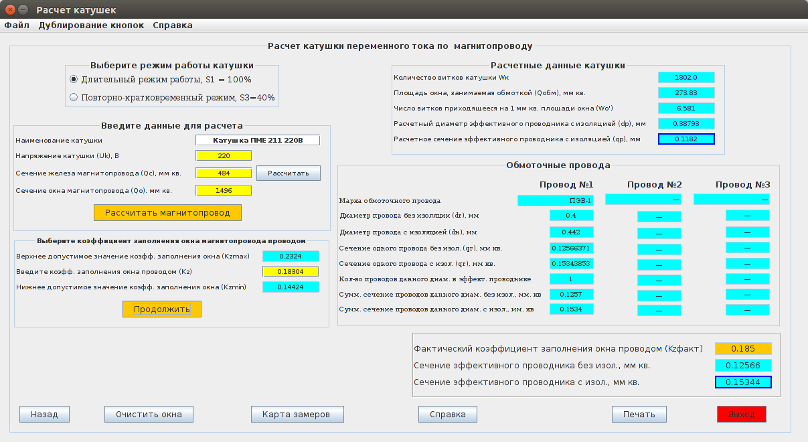Open Карта замеров
The image size is (808, 442).
pos(296,414)
